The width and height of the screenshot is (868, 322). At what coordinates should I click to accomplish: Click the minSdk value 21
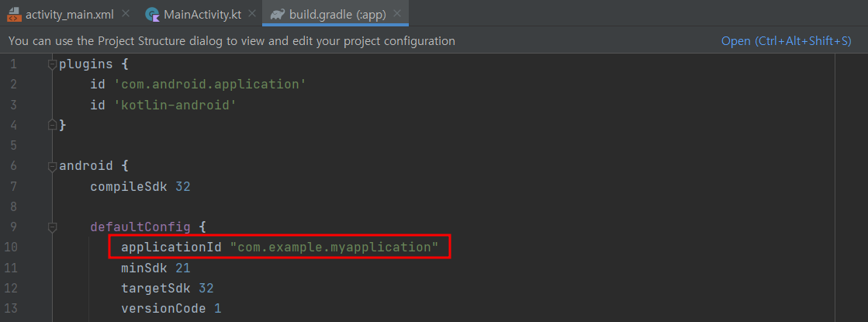point(183,268)
